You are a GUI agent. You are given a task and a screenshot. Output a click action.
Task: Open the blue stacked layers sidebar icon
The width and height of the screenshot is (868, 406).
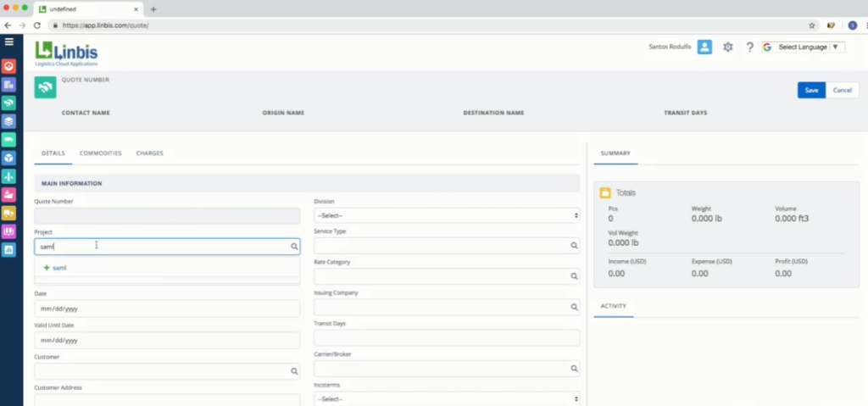[x=8, y=121]
